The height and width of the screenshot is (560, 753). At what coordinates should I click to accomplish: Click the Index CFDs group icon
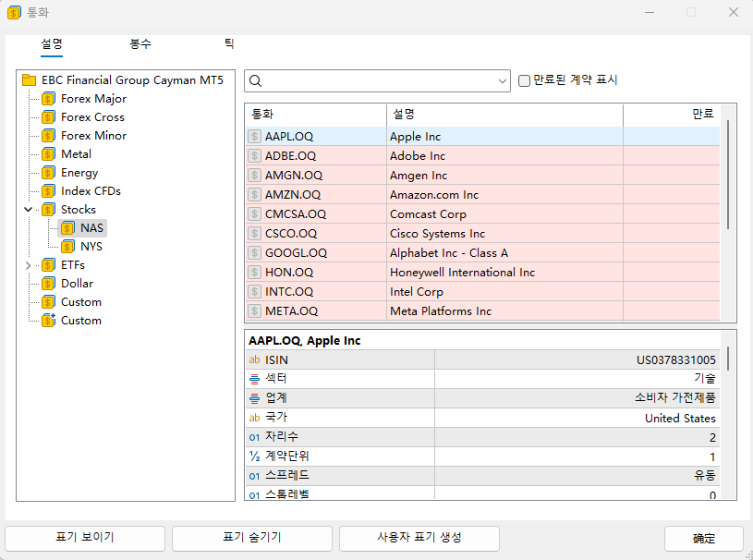(x=48, y=191)
